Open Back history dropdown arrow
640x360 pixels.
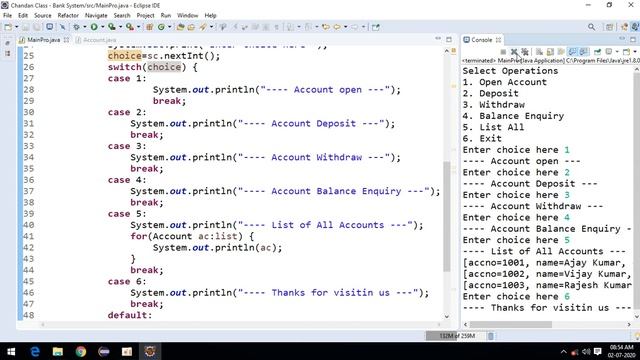click(345, 27)
